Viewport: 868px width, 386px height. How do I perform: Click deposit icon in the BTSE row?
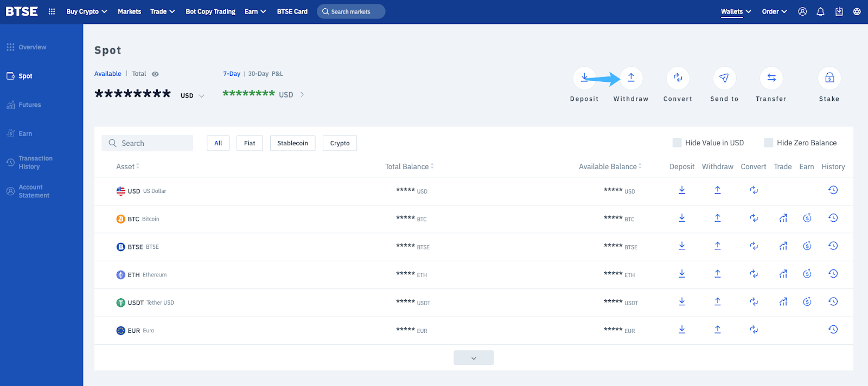tap(682, 246)
